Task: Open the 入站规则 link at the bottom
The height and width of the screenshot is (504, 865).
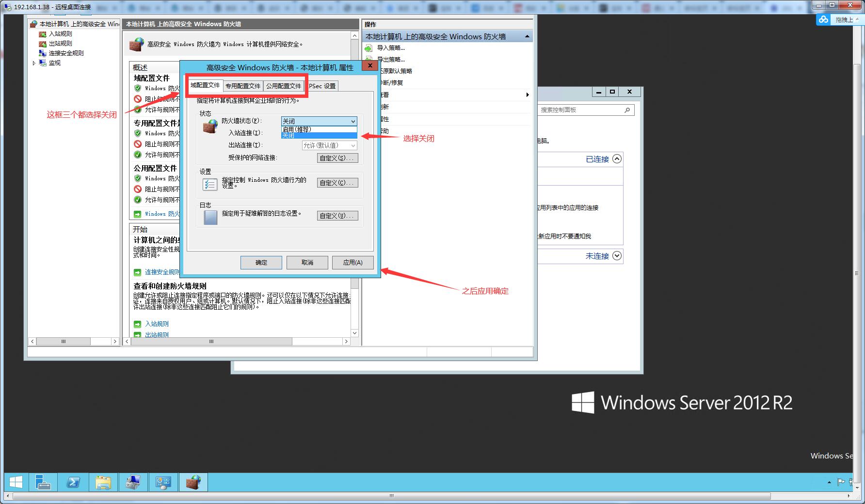Action: (x=156, y=324)
